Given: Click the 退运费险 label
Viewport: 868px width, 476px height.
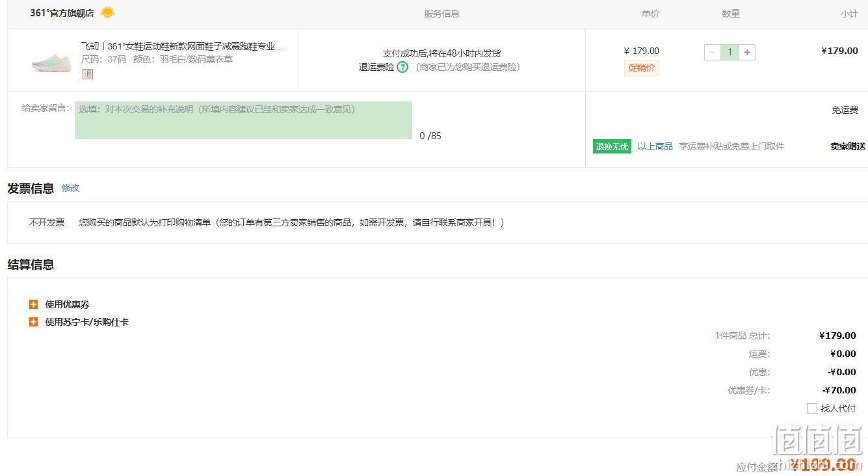Looking at the screenshot, I should click(x=376, y=67).
